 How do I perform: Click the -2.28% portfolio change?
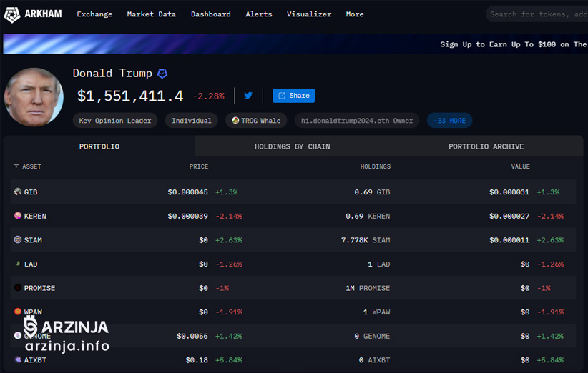[208, 96]
